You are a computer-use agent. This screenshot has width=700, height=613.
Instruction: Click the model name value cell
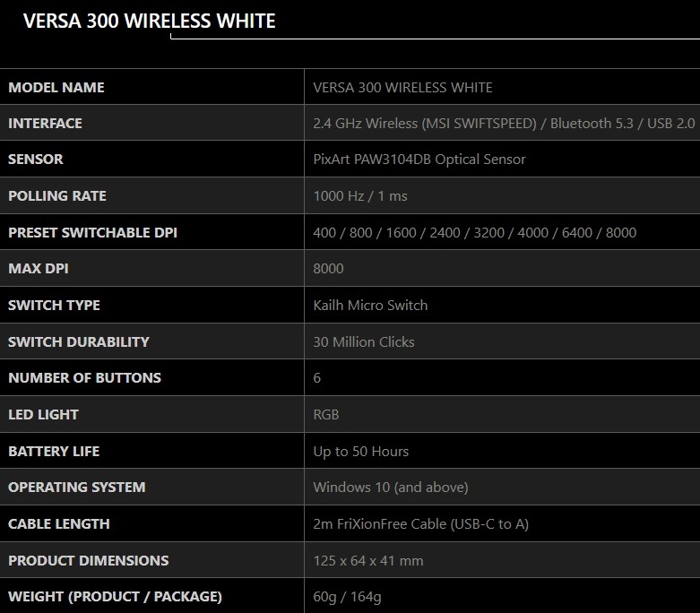[x=402, y=87]
